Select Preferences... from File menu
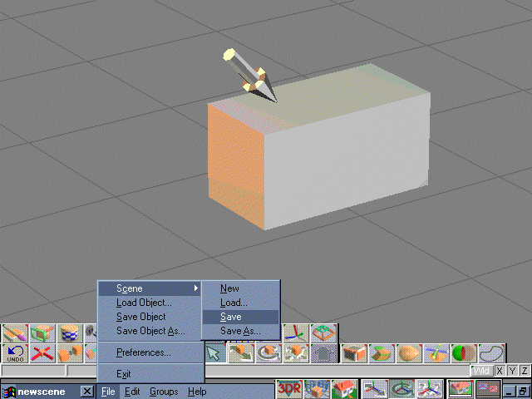 click(x=144, y=352)
